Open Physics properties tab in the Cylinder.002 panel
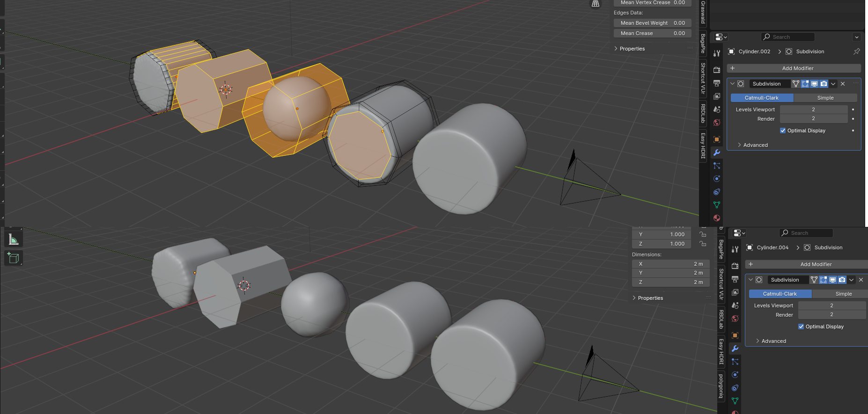Screen dimensions: 868x414 click(x=717, y=179)
